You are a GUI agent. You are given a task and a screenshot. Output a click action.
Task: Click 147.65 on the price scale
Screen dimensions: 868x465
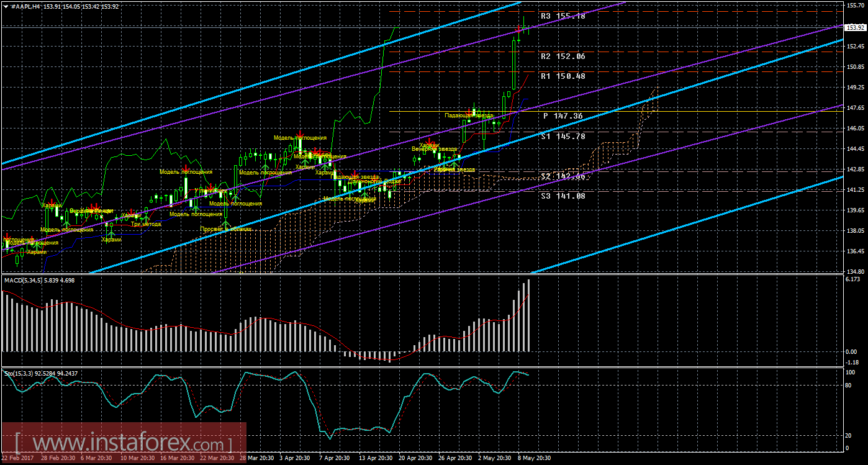click(856, 108)
